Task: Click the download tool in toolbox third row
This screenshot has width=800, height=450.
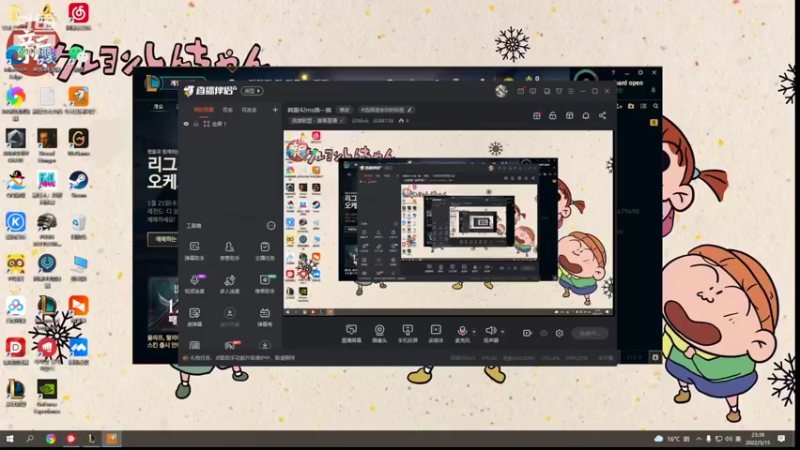Action: 230,317
